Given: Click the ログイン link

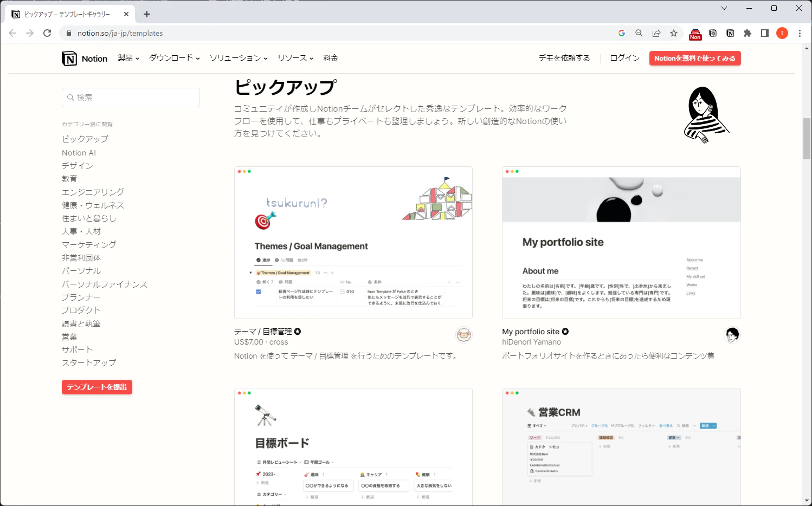Looking at the screenshot, I should click(625, 58).
